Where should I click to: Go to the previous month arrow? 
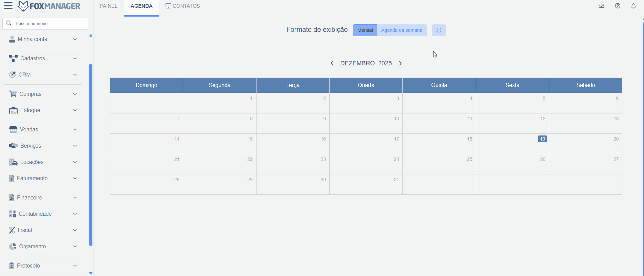(x=332, y=63)
